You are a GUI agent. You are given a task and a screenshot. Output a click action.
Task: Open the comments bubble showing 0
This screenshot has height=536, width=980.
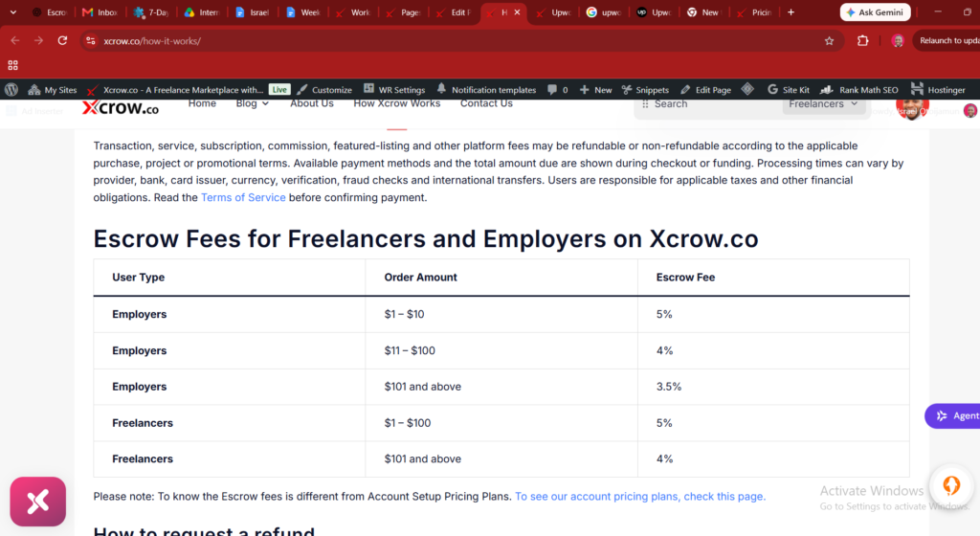pyautogui.click(x=558, y=89)
